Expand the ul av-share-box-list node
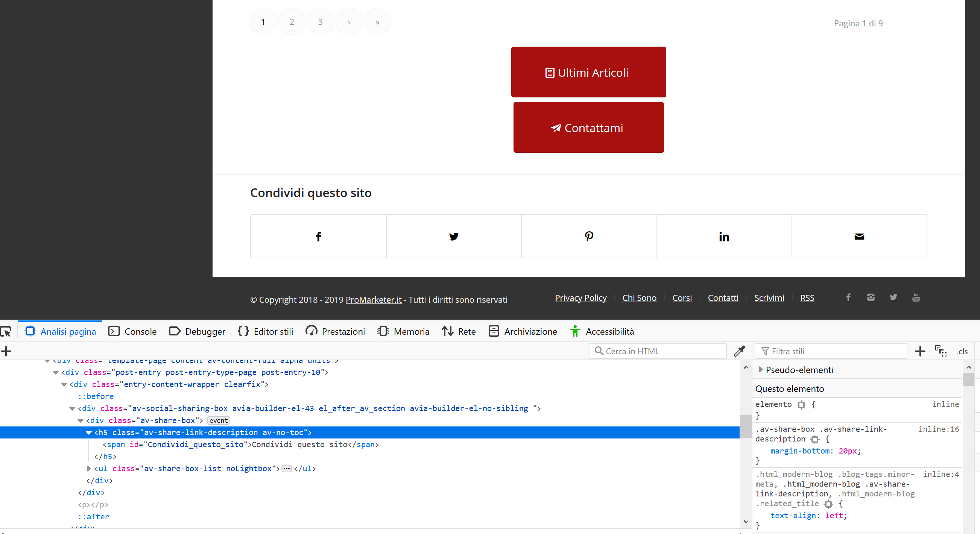 pyautogui.click(x=89, y=469)
